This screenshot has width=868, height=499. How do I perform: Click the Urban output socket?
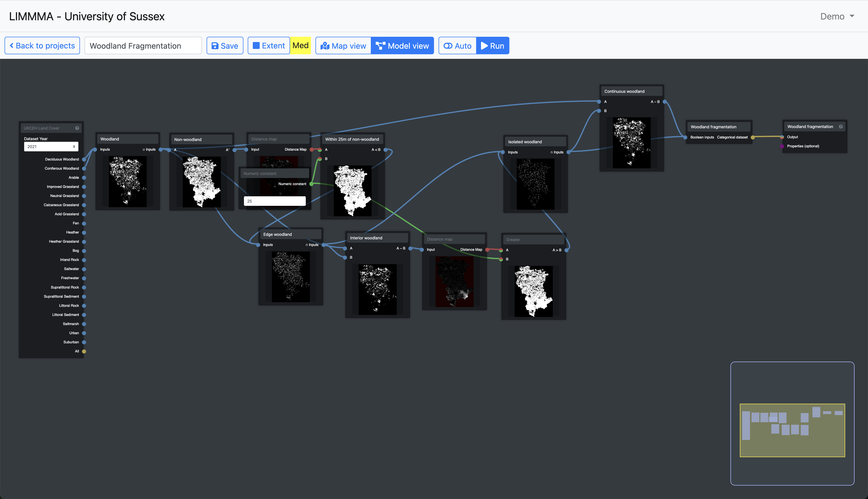pyautogui.click(x=84, y=333)
